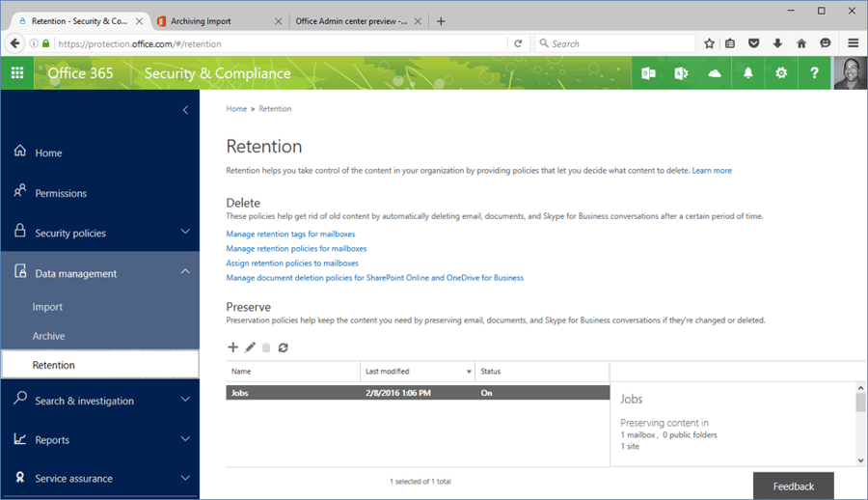Focus the browser Search box

tap(614, 43)
